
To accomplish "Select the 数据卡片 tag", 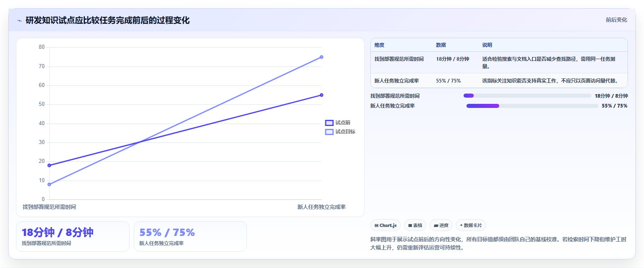I will [x=471, y=225].
